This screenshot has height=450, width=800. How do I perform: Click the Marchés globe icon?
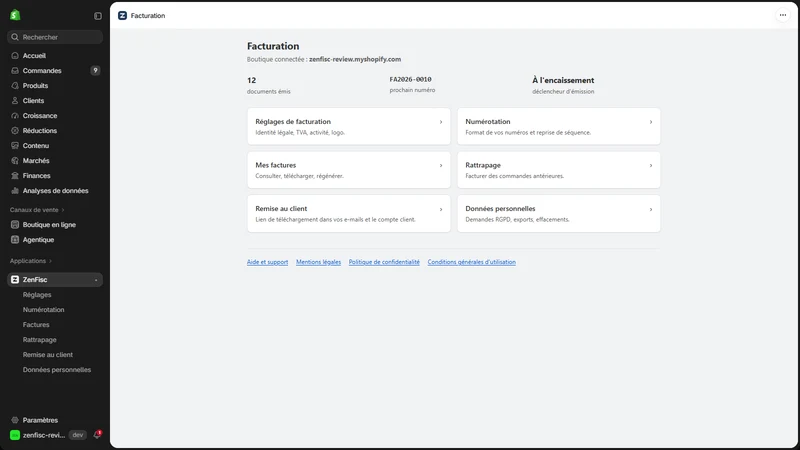(15, 161)
